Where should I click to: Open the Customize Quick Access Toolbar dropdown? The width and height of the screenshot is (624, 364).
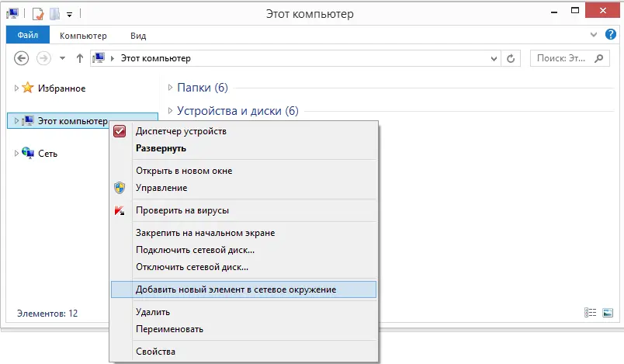pyautogui.click(x=69, y=15)
